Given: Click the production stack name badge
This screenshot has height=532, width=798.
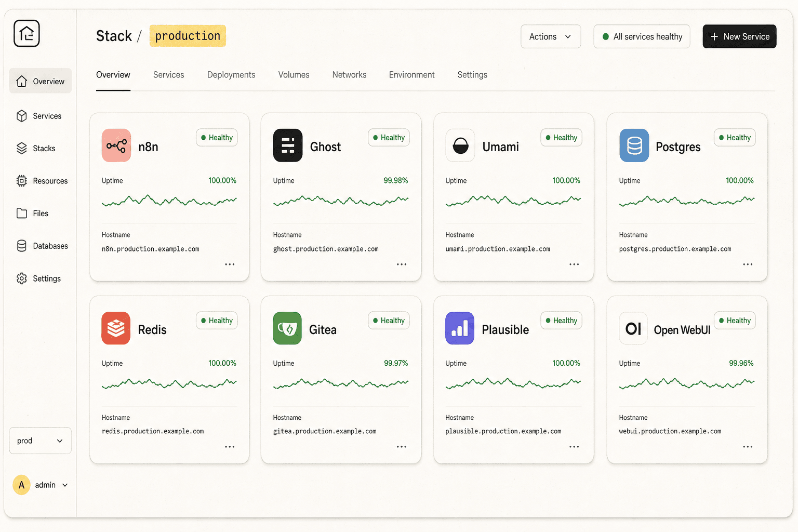Looking at the screenshot, I should (x=188, y=36).
